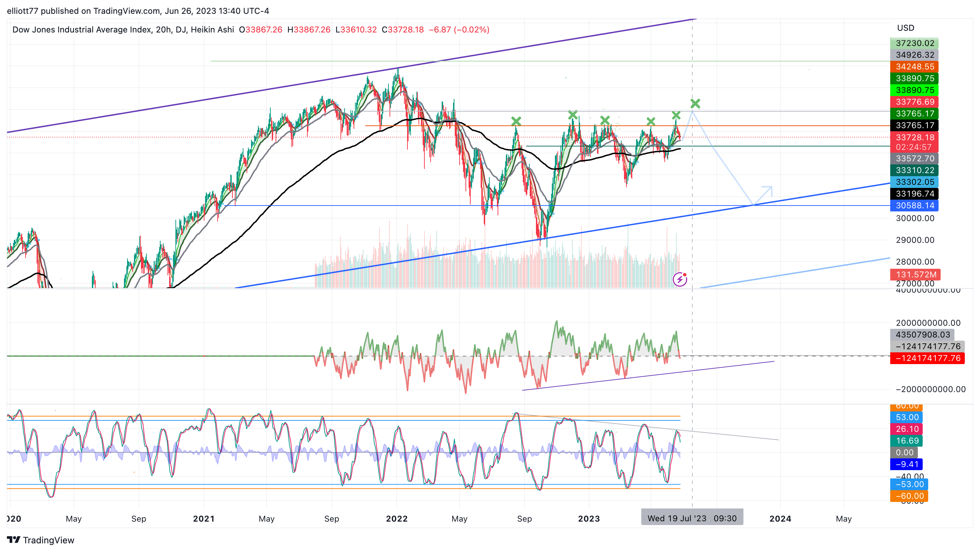980x552 pixels.
Task: Click the L33610.32 low value in header
Action: click(356, 30)
